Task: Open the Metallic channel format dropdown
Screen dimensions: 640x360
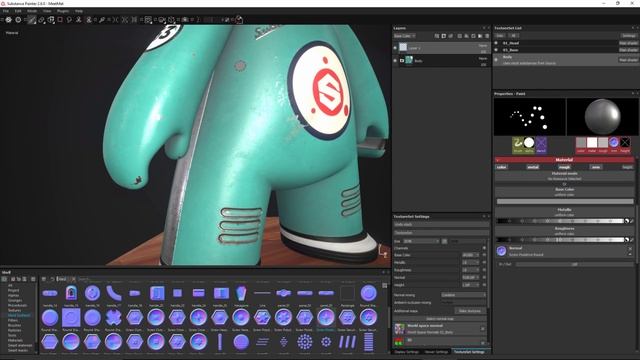Action: click(x=470, y=262)
